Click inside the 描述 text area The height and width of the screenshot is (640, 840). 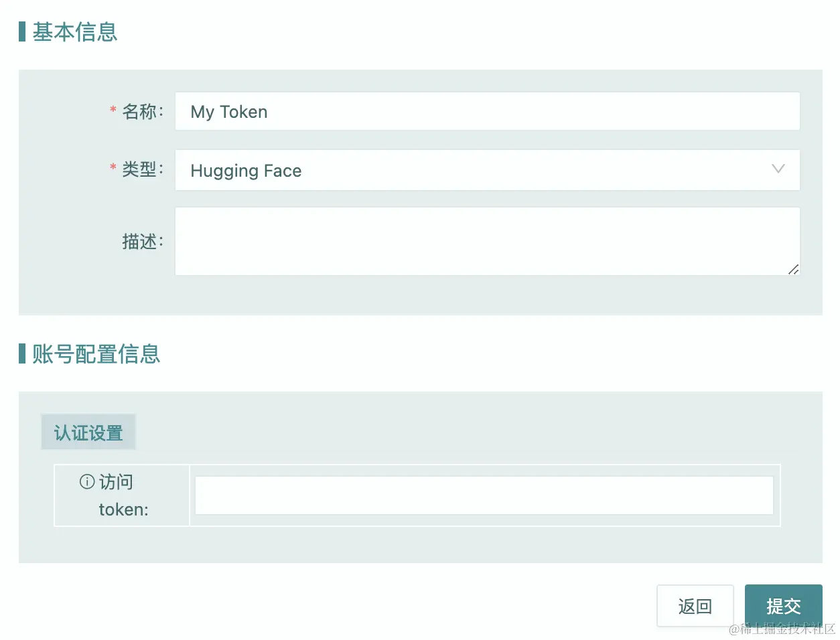click(x=488, y=241)
